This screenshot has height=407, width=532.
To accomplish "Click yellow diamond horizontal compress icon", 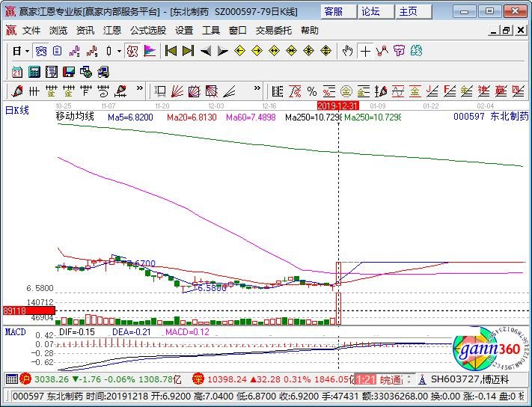I will 291,51.
